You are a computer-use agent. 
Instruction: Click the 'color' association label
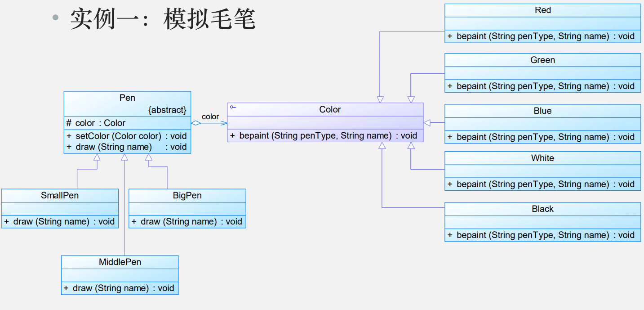pyautogui.click(x=210, y=117)
